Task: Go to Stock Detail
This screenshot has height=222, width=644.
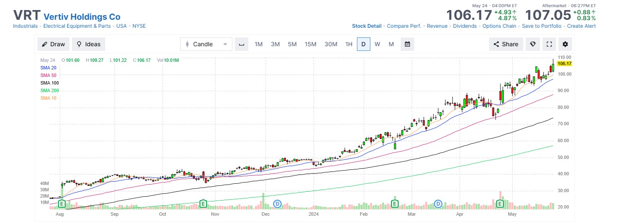Action: pos(367,26)
